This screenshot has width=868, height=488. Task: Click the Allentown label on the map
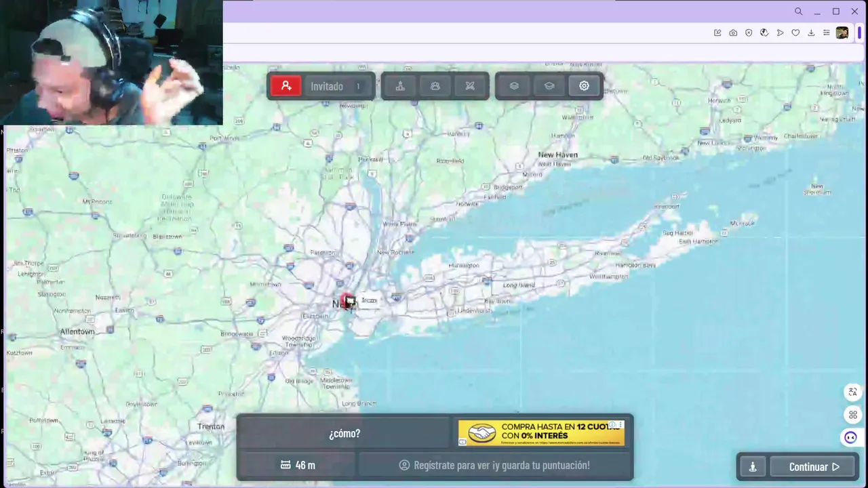(x=77, y=331)
